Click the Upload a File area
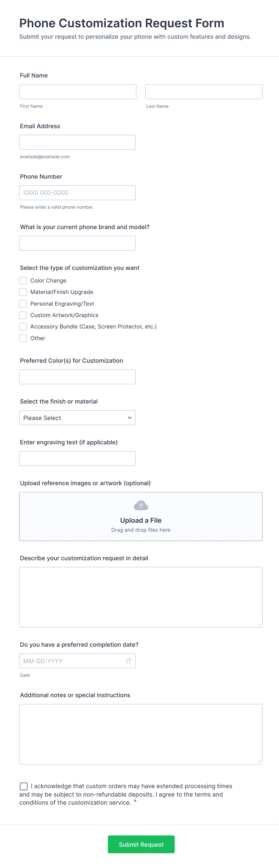Screen dimensions: 279x868 [x=141, y=521]
